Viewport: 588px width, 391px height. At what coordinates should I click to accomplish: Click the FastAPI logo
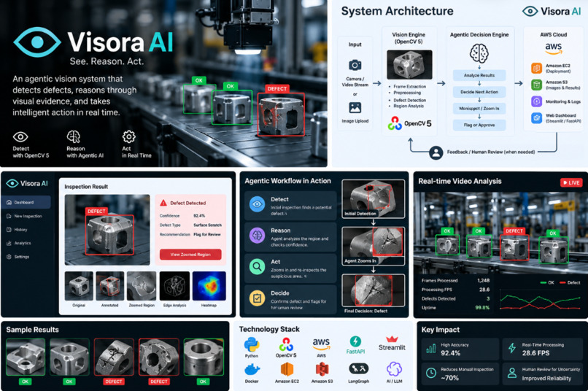tap(355, 341)
